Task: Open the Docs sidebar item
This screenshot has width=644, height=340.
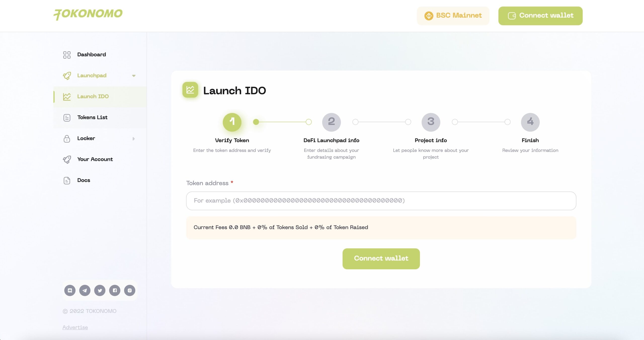Action: coord(84,180)
